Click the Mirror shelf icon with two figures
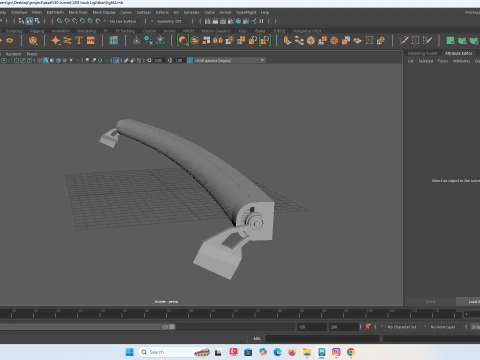This screenshot has width=480, height=360. (x=218, y=41)
